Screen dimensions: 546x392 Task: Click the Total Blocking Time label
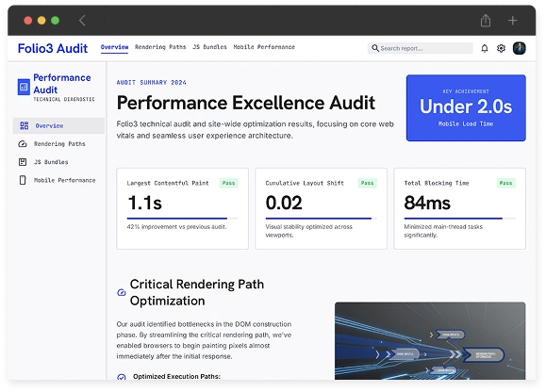pyautogui.click(x=437, y=183)
